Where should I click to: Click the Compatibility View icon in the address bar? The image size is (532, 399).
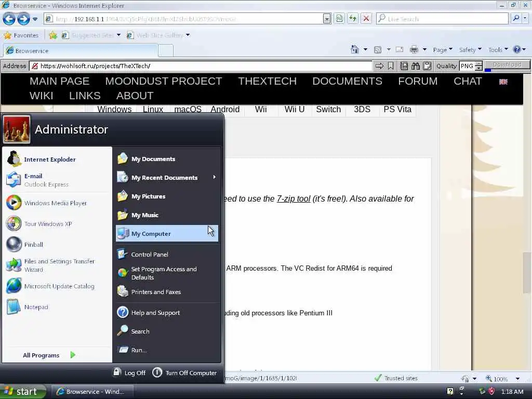pos(339,19)
